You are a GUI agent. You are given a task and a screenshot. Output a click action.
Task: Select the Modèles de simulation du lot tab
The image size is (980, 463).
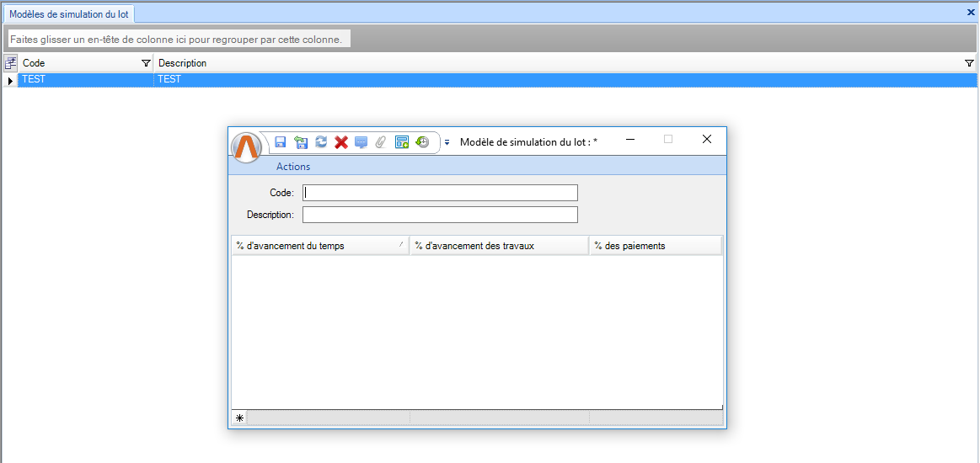click(69, 14)
